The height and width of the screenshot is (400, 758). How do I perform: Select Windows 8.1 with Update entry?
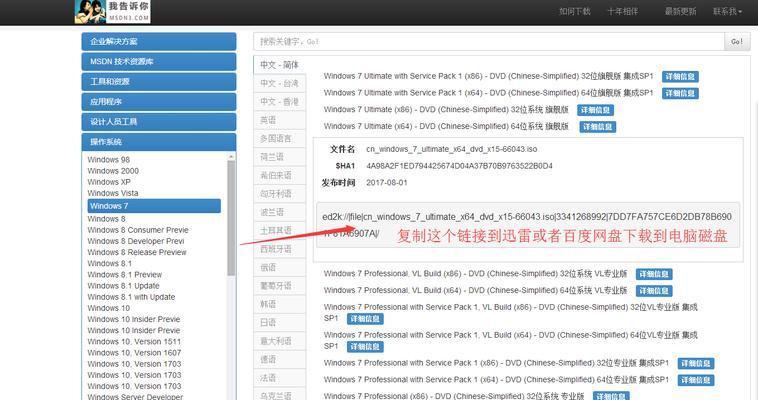click(131, 296)
